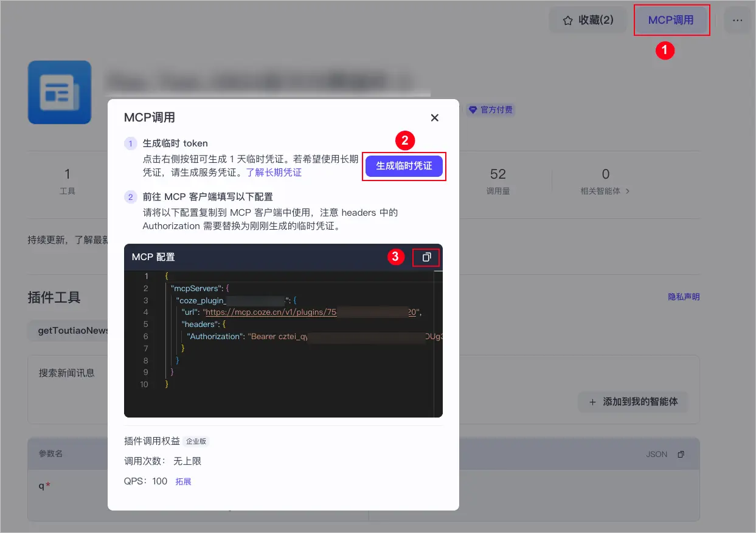Open the 隐私声明 link
Image resolution: width=756 pixels, height=533 pixels.
[x=684, y=297]
